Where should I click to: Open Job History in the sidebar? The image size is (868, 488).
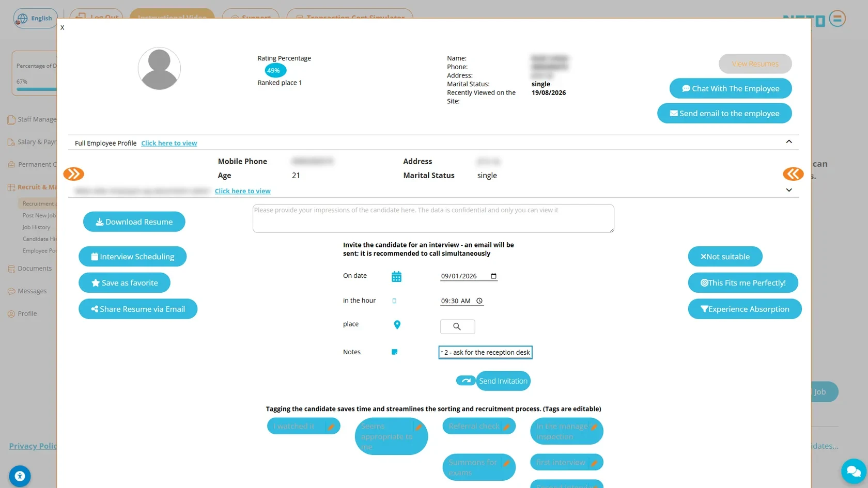pos(36,227)
